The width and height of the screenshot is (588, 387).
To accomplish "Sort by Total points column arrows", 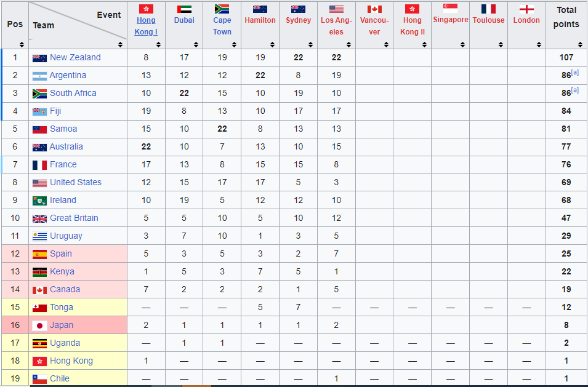I will coord(579,45).
